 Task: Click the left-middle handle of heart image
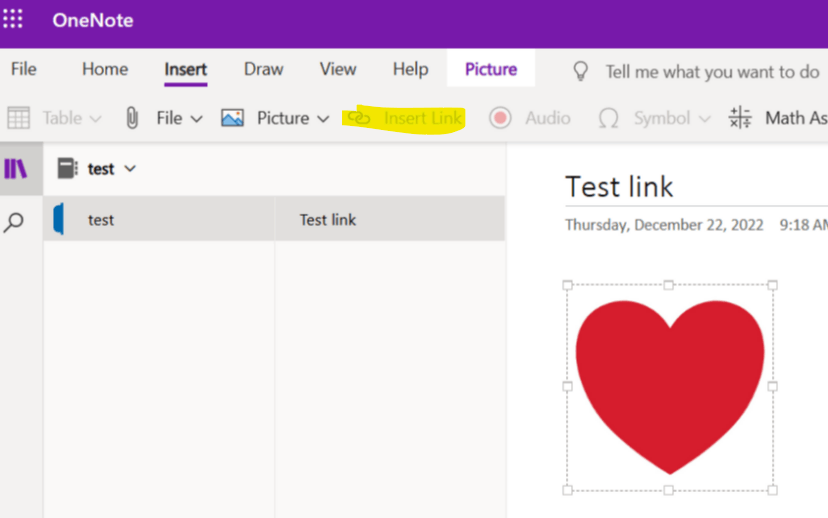click(568, 387)
